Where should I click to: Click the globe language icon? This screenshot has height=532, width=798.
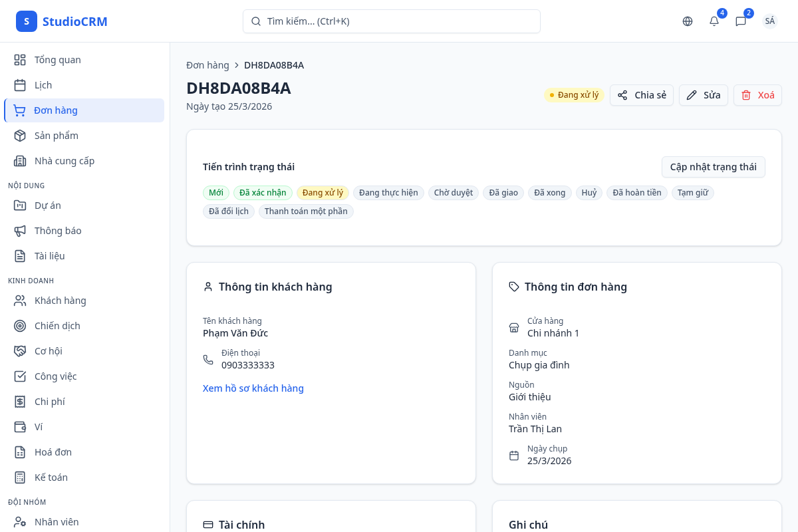tap(688, 21)
